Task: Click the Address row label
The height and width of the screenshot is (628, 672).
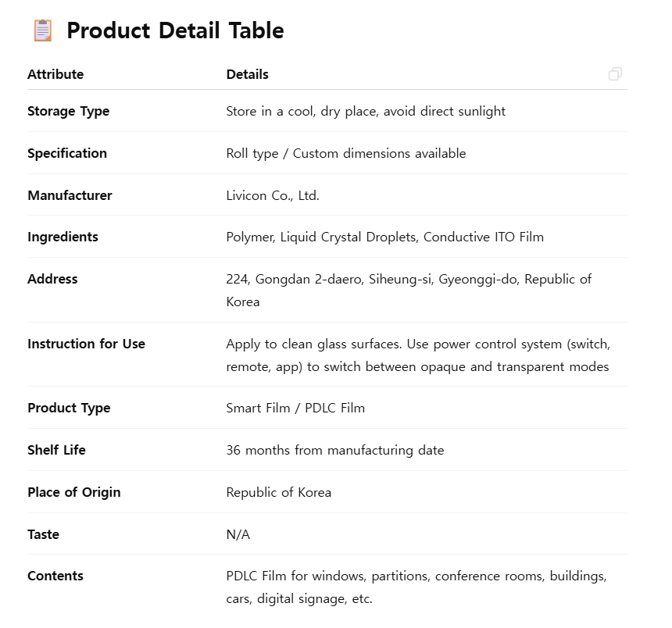Action: click(52, 279)
